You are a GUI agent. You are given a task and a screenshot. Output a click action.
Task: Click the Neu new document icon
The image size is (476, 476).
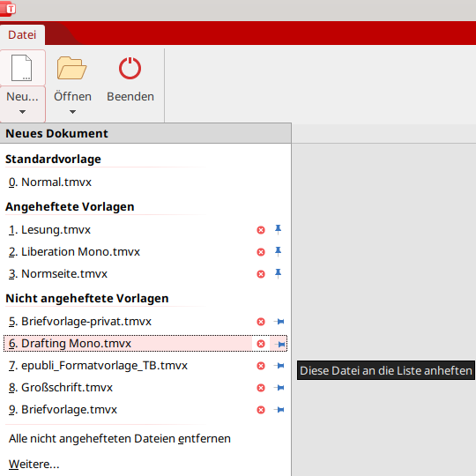[x=21, y=68]
